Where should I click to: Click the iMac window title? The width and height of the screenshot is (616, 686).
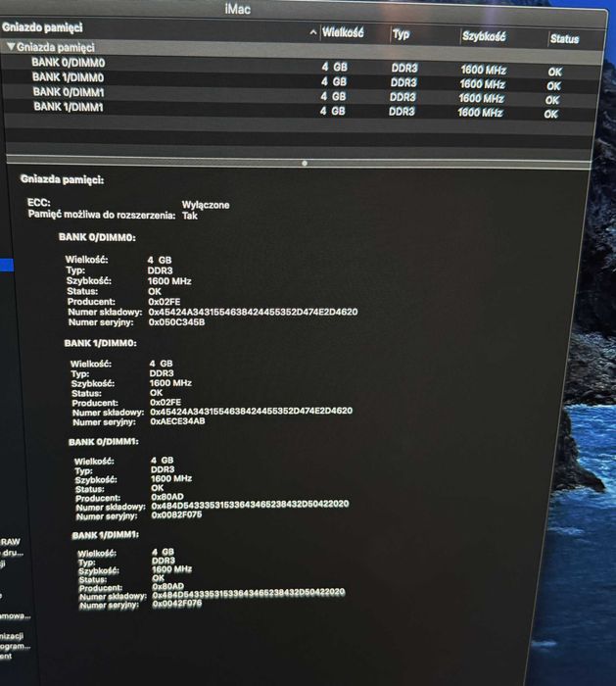click(x=237, y=9)
